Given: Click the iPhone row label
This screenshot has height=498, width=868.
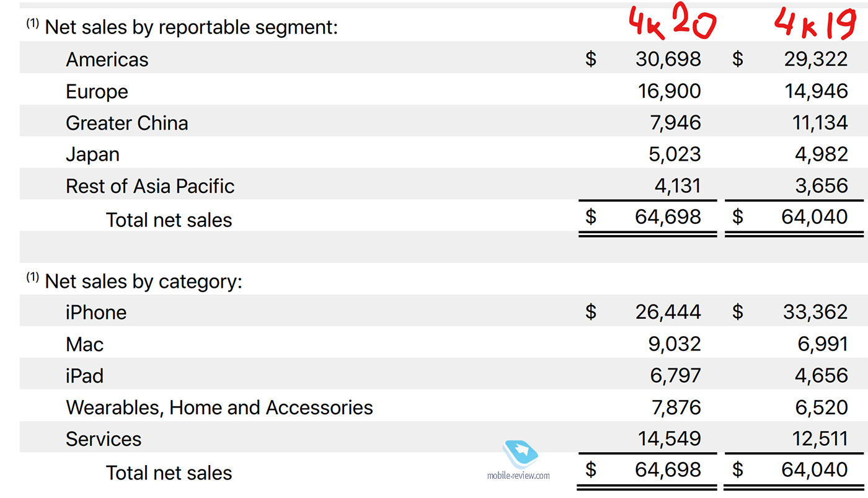Looking at the screenshot, I should [96, 313].
